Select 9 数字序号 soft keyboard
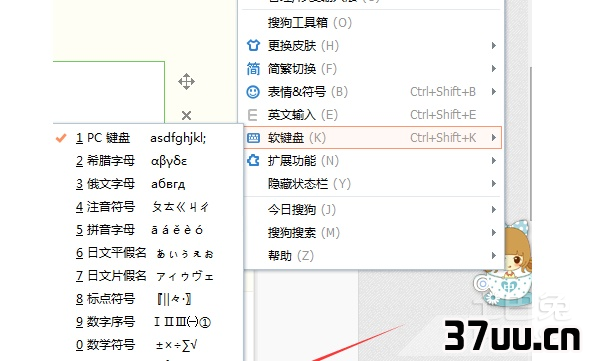 coord(147,322)
